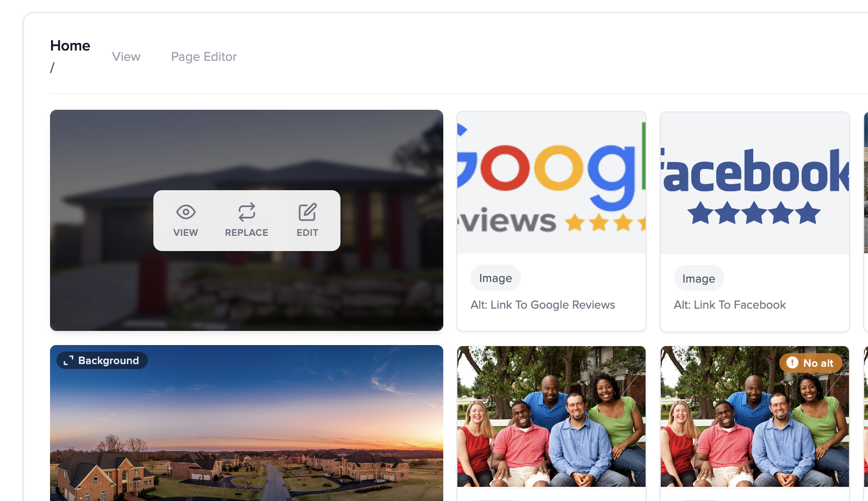Screen dimensions: 868x501
Task: Open the Home breadcrumb title
Action: pyautogui.click(x=70, y=46)
